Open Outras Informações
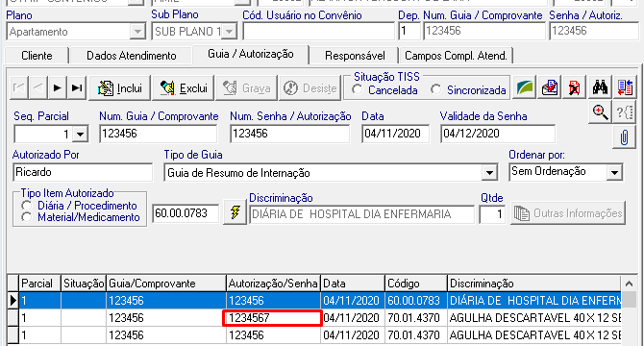Screen dimensions: 644x346 568,213
